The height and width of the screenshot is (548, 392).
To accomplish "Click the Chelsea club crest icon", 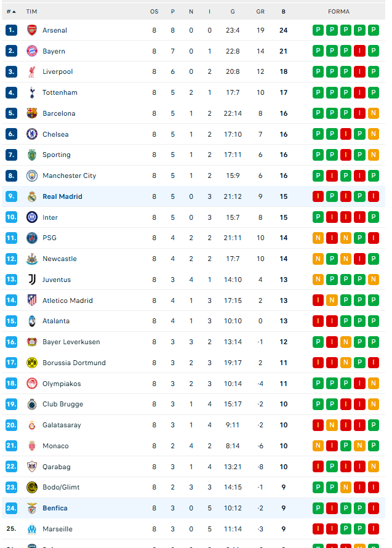I will click(32, 134).
